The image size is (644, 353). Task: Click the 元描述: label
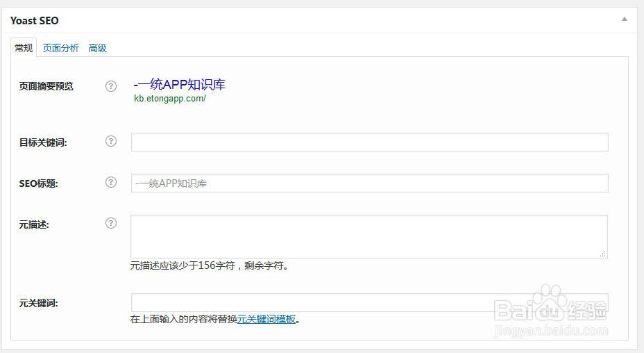34,224
